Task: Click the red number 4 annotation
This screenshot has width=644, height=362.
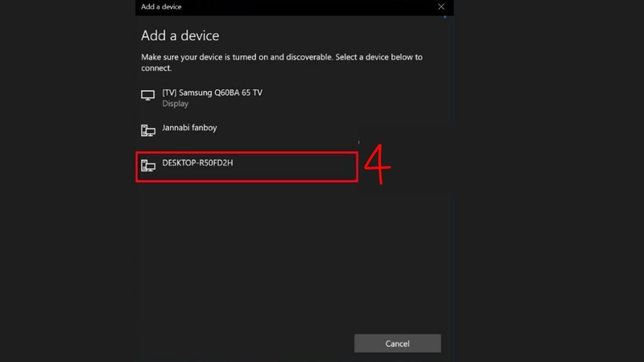Action: pos(377,165)
